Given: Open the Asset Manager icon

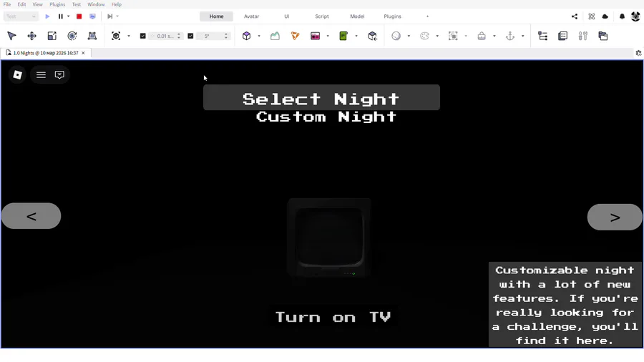Looking at the screenshot, I should tap(603, 36).
